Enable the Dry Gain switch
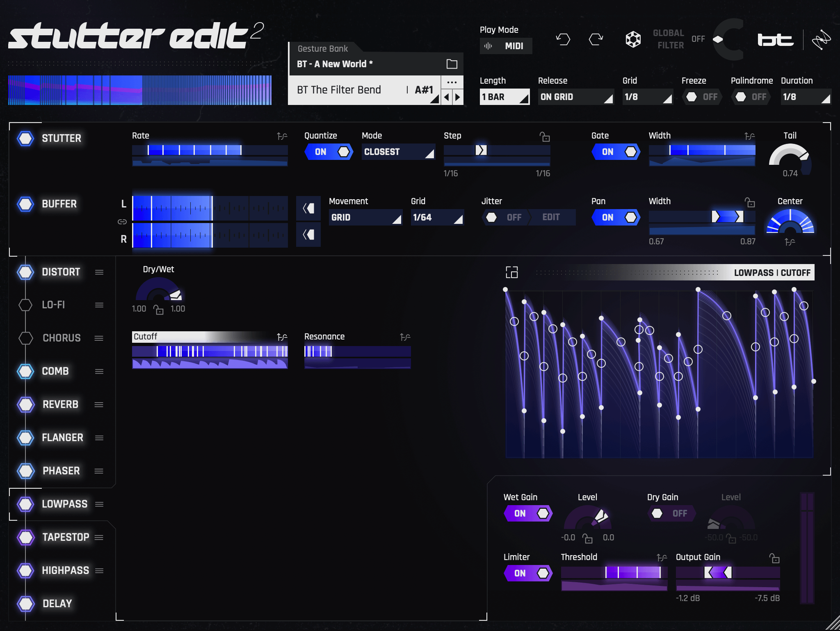This screenshot has width=840, height=631. pos(672,513)
